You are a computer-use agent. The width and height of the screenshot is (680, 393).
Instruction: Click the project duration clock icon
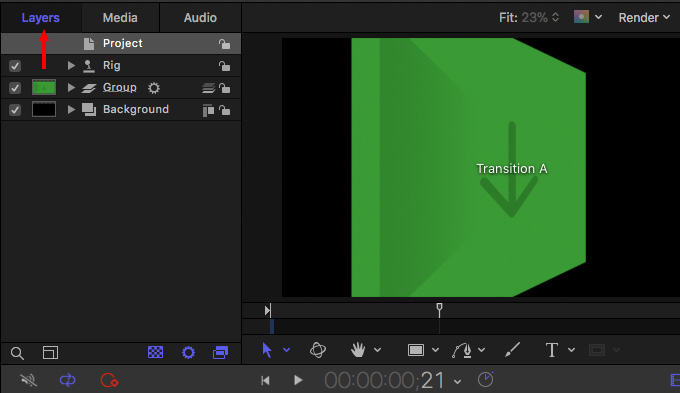point(485,380)
